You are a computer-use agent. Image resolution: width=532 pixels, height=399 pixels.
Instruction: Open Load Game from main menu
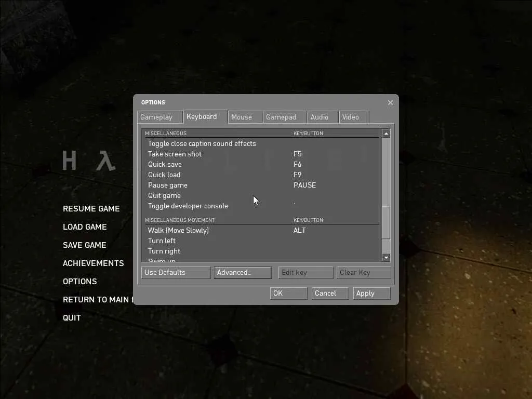(85, 227)
